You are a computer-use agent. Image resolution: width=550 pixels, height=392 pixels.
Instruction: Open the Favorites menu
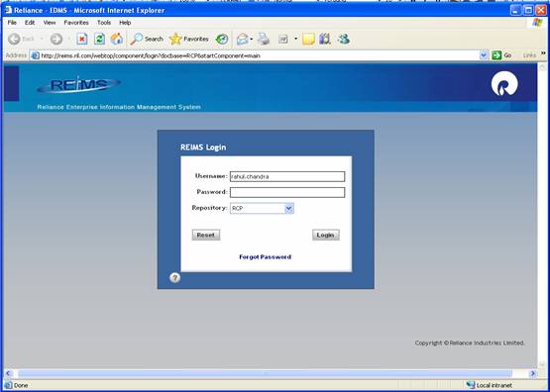pos(76,23)
